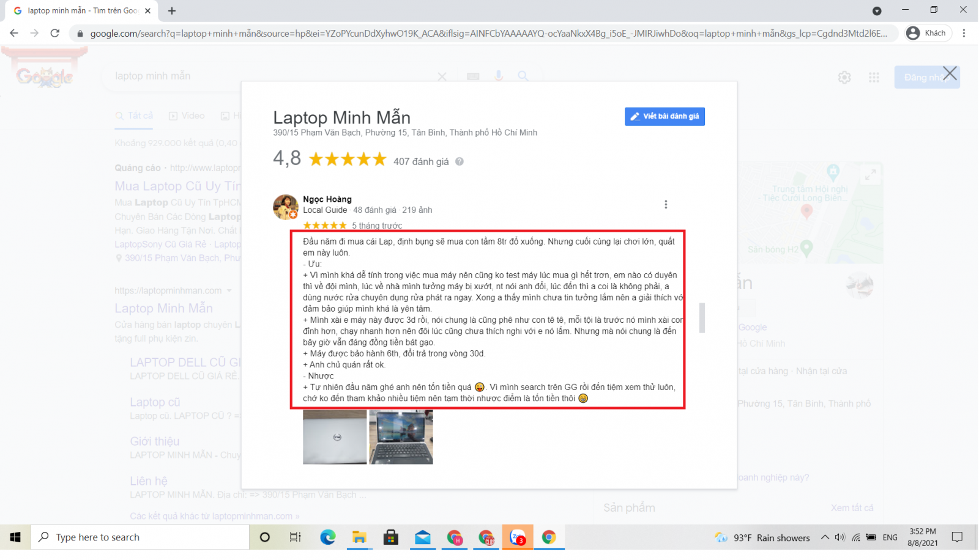This screenshot has height=560, width=979.
Task: Click the 5 tháng trước review date
Action: click(x=377, y=226)
